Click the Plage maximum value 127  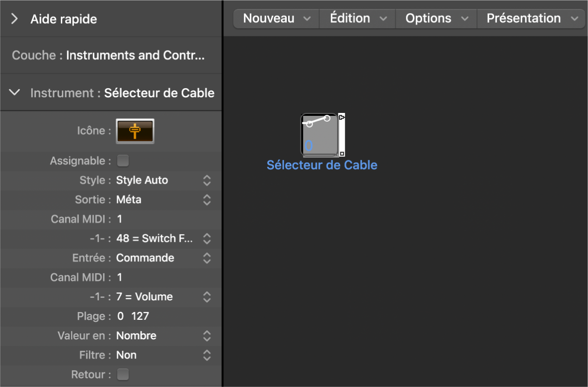point(140,316)
